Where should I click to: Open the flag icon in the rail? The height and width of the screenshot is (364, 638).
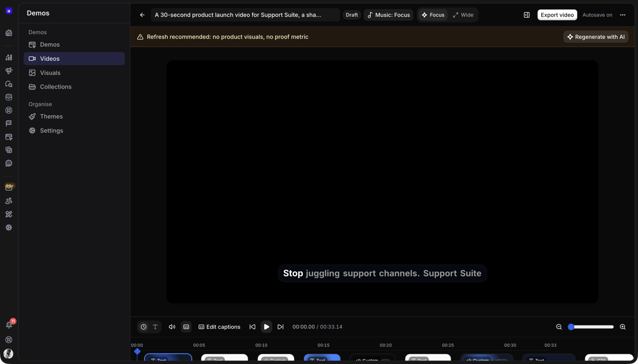pos(9,124)
